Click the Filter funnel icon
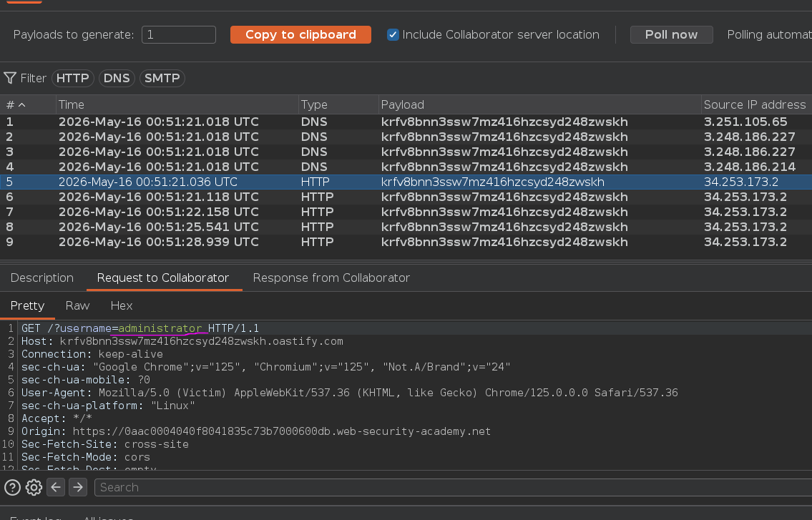The height and width of the screenshot is (520, 812). [10, 78]
